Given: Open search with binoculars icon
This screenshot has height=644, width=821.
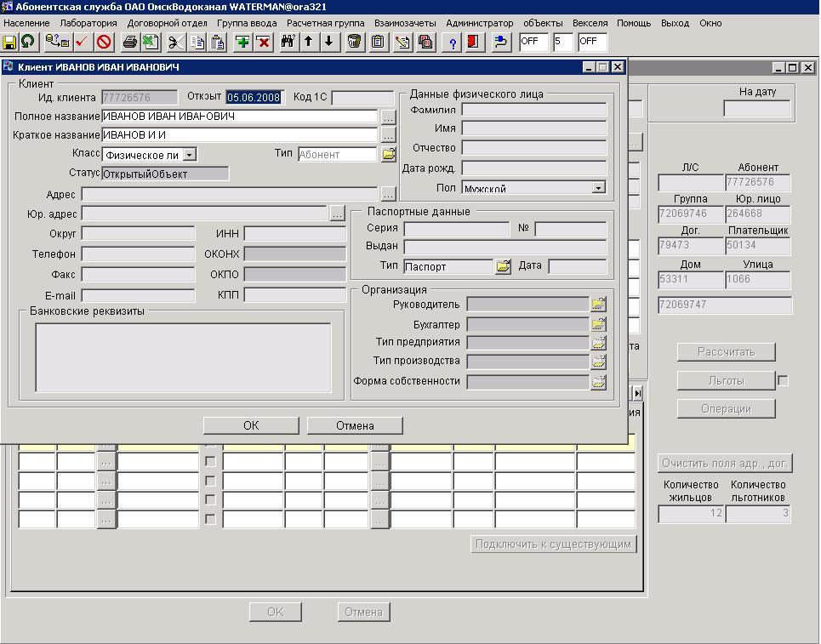Looking at the screenshot, I should click(x=288, y=42).
